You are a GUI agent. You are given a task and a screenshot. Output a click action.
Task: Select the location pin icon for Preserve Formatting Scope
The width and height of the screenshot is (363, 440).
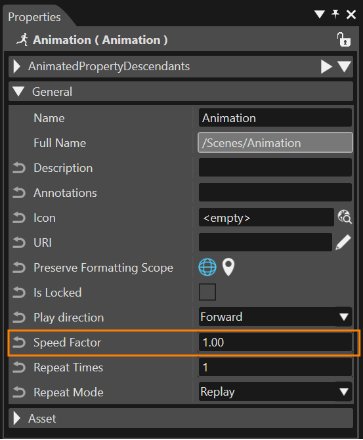click(228, 267)
